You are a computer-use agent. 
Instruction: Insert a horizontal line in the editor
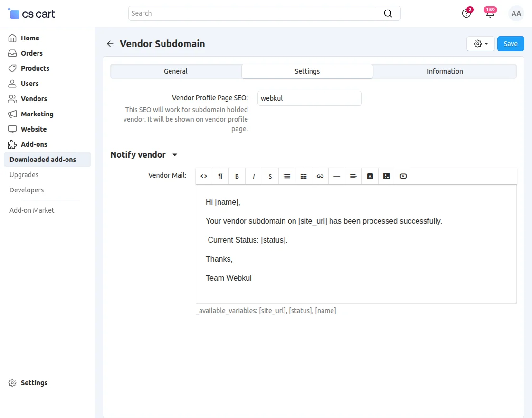[x=336, y=176]
